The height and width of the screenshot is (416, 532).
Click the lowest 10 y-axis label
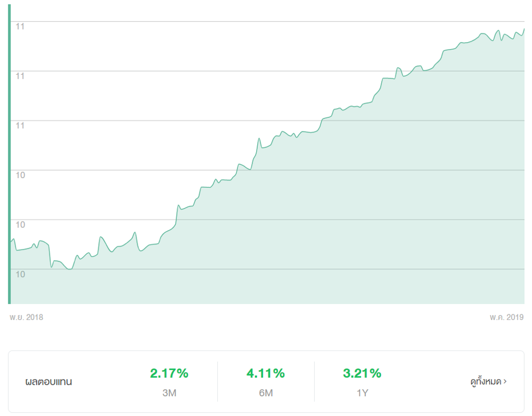(20, 274)
